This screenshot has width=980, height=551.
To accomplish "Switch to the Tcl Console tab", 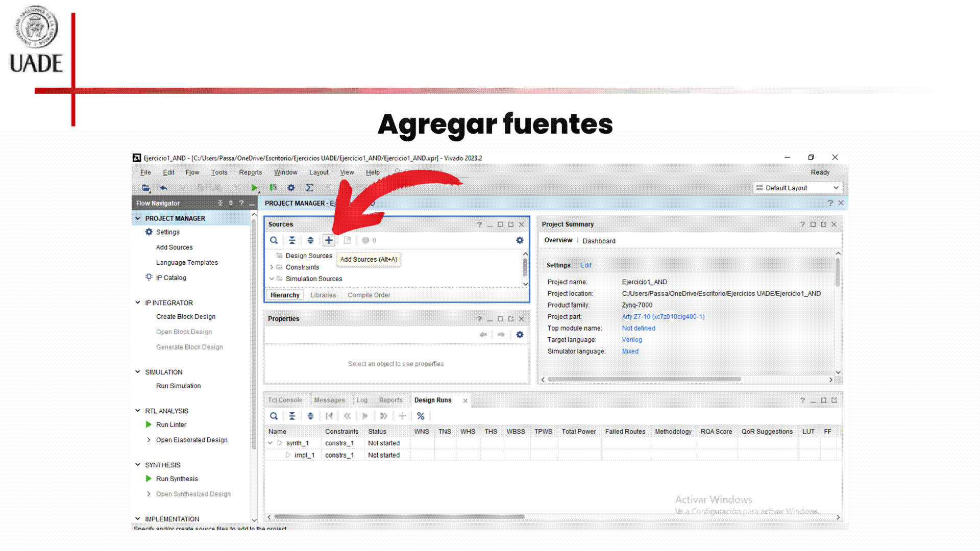I will pyautogui.click(x=285, y=400).
